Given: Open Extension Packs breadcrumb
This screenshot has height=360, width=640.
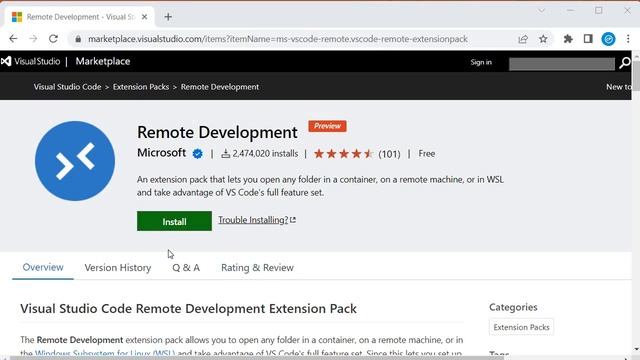Looking at the screenshot, I should 141,87.
